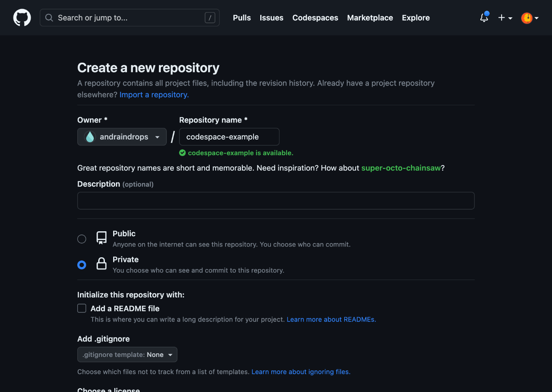Click the andraindrops droplet avatar
This screenshot has width=552, height=392.
(90, 137)
